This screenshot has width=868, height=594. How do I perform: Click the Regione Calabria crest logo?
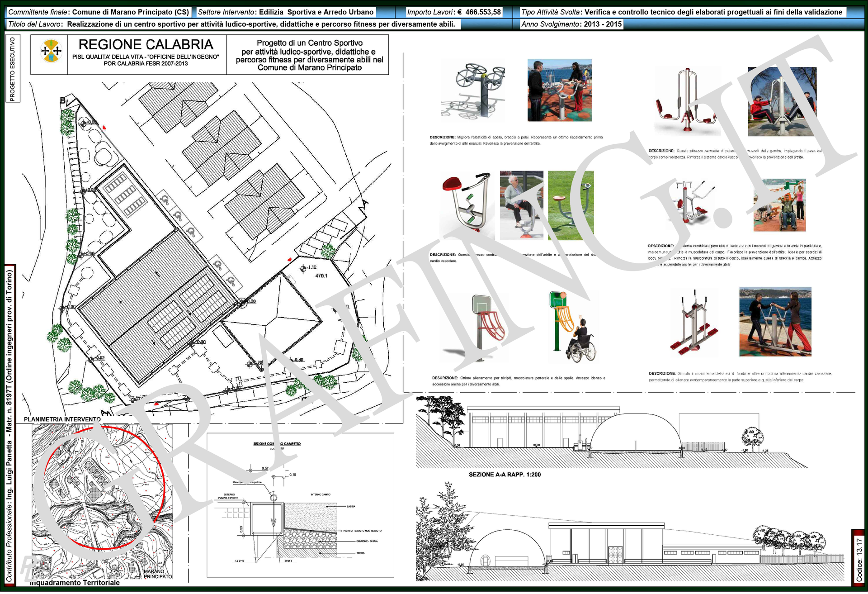click(51, 51)
